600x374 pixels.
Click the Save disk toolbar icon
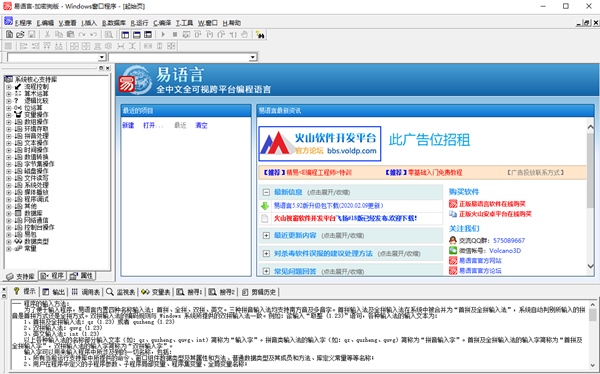click(32, 34)
